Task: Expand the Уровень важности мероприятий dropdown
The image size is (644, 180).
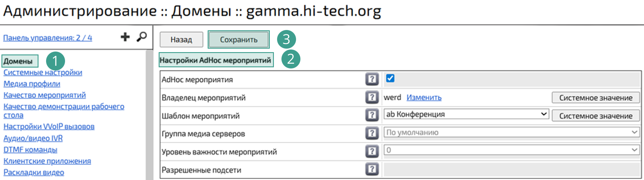Action: (x=511, y=150)
